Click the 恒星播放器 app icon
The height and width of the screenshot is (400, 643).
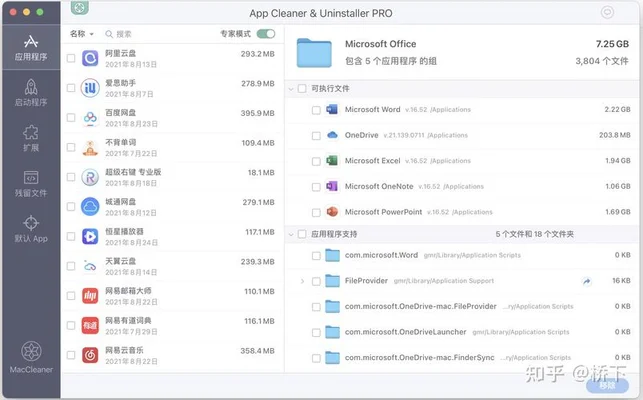tap(90, 237)
